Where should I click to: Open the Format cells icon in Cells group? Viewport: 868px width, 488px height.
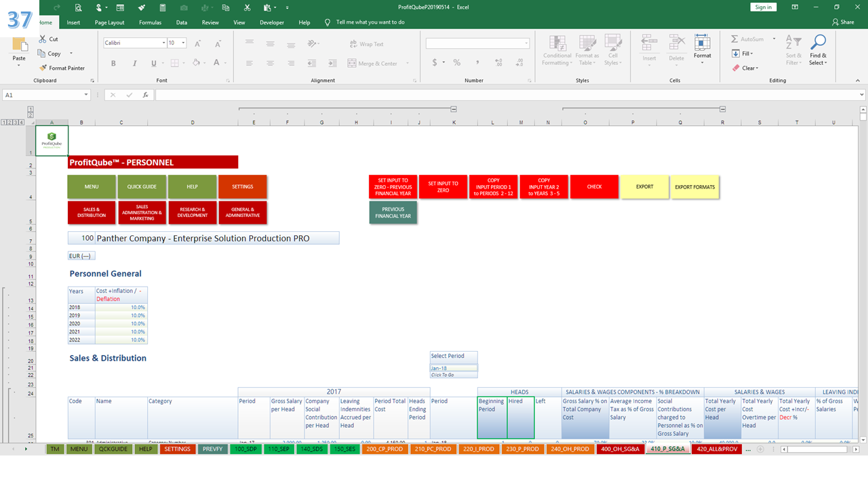pos(703,43)
